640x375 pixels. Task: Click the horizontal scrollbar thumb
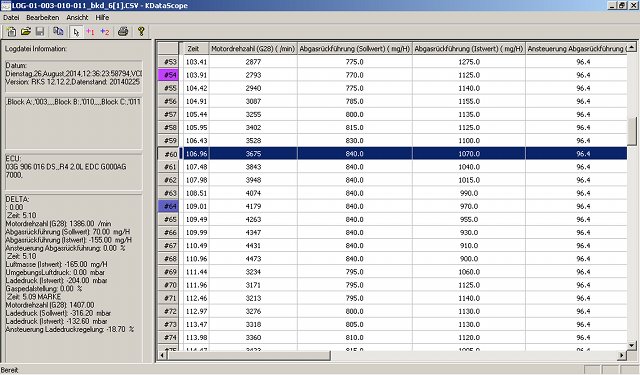(249, 355)
